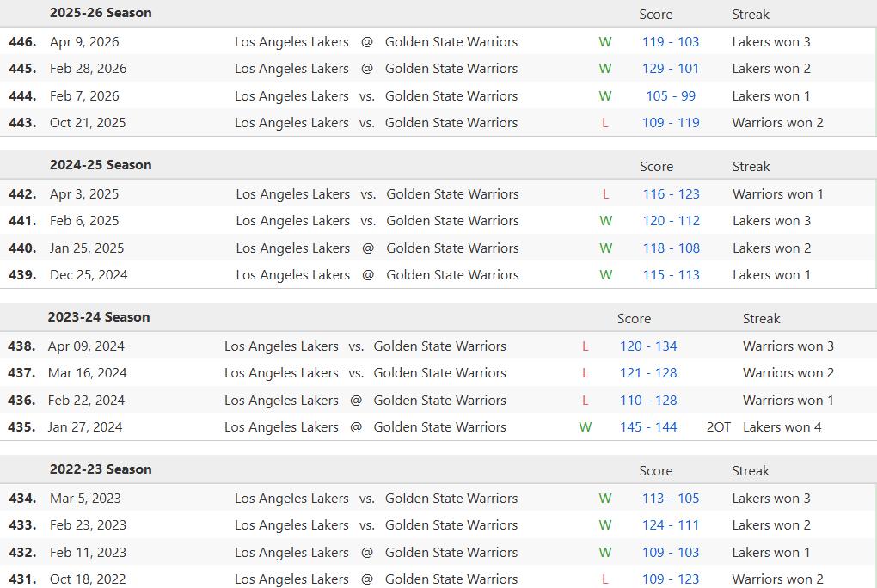The image size is (877, 588).
Task: Open the 118 - 108 score link
Action: click(x=671, y=248)
